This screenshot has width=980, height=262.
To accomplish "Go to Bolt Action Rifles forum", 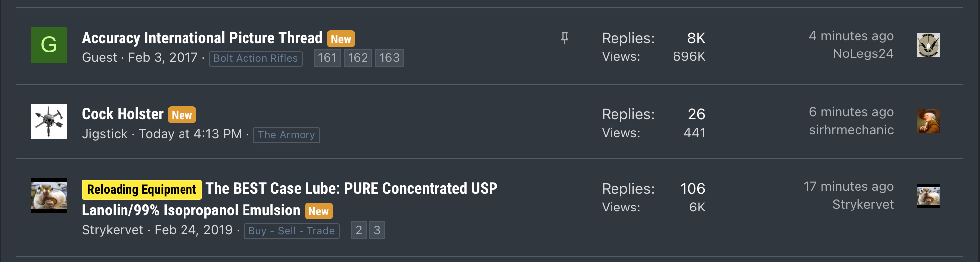I will coord(255,58).
